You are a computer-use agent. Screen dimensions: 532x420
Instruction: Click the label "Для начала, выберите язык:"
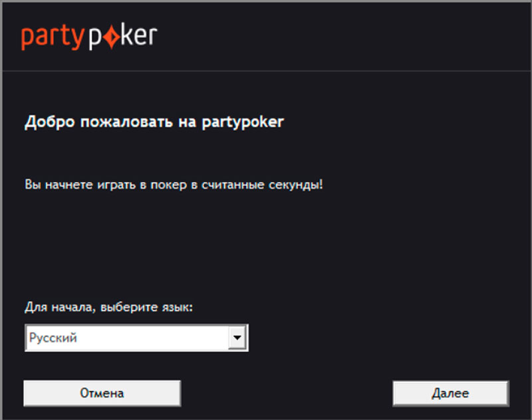[108, 308]
